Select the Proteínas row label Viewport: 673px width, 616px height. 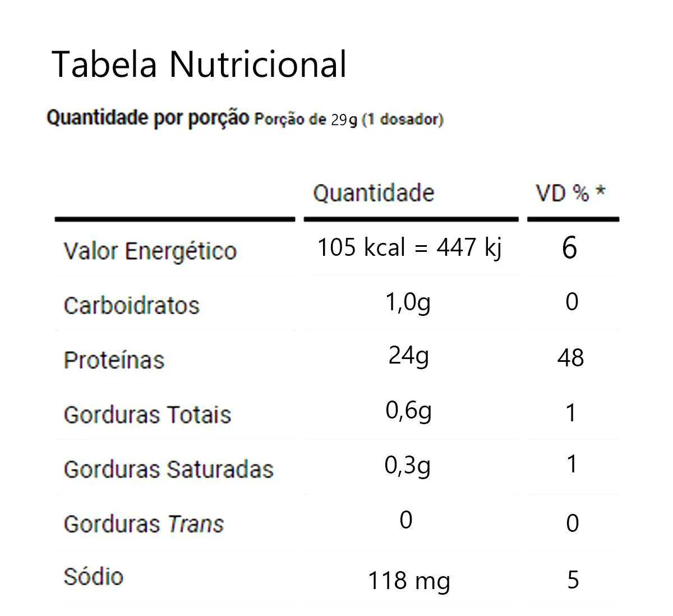pyautogui.click(x=114, y=360)
